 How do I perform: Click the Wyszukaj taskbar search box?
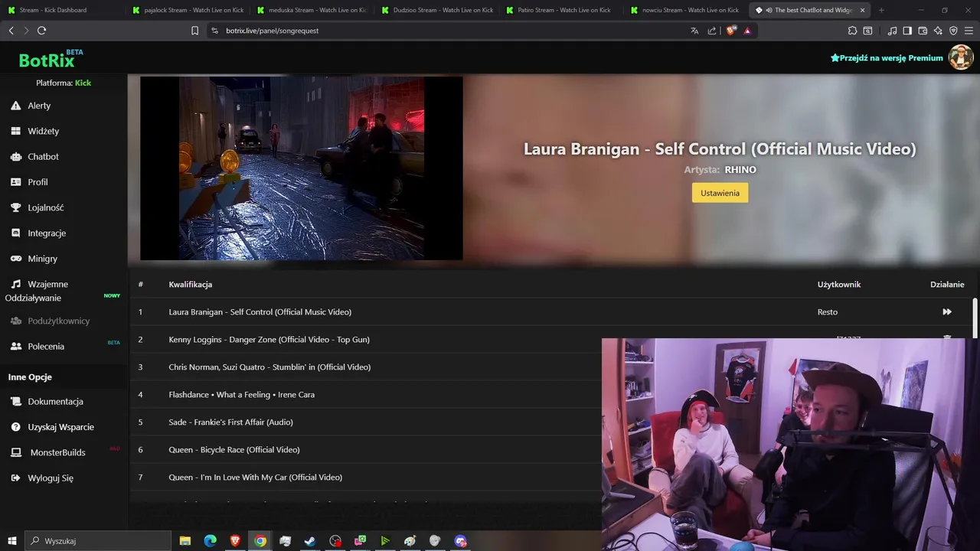coord(98,541)
